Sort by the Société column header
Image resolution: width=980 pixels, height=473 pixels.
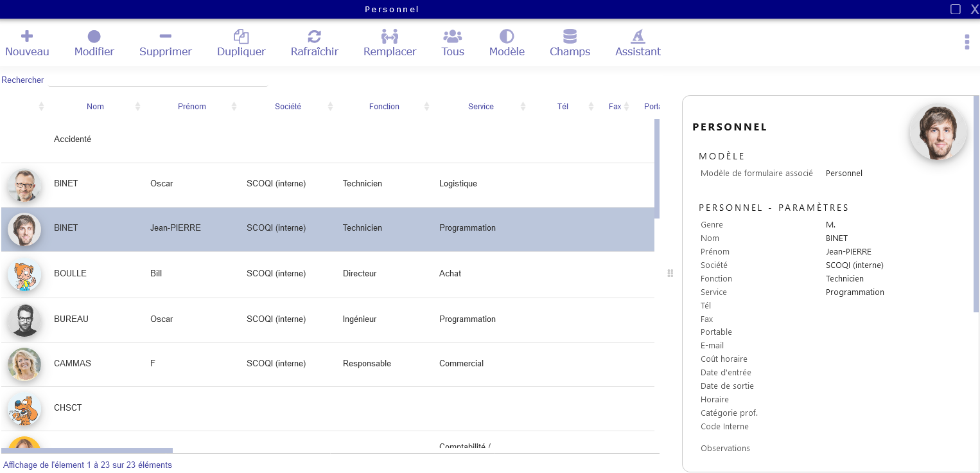[288, 107]
